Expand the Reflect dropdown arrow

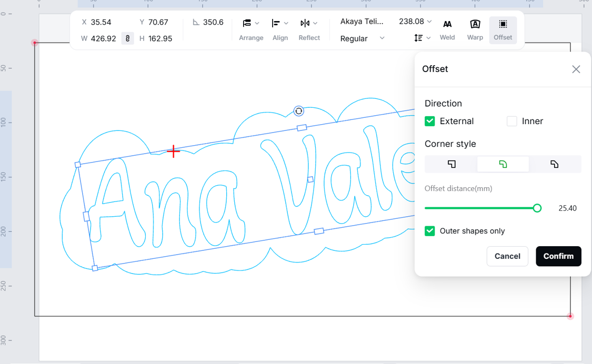point(315,24)
